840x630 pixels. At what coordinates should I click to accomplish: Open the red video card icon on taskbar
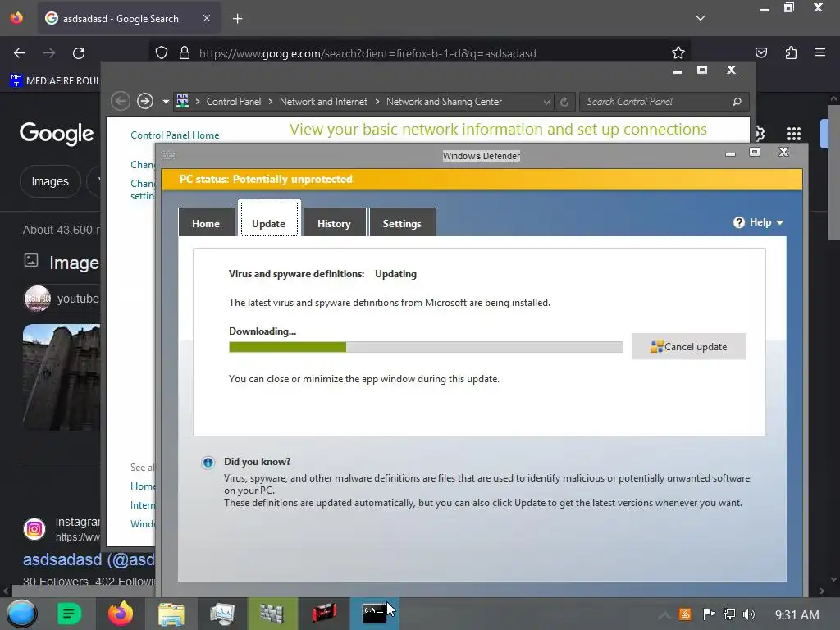[x=323, y=613]
